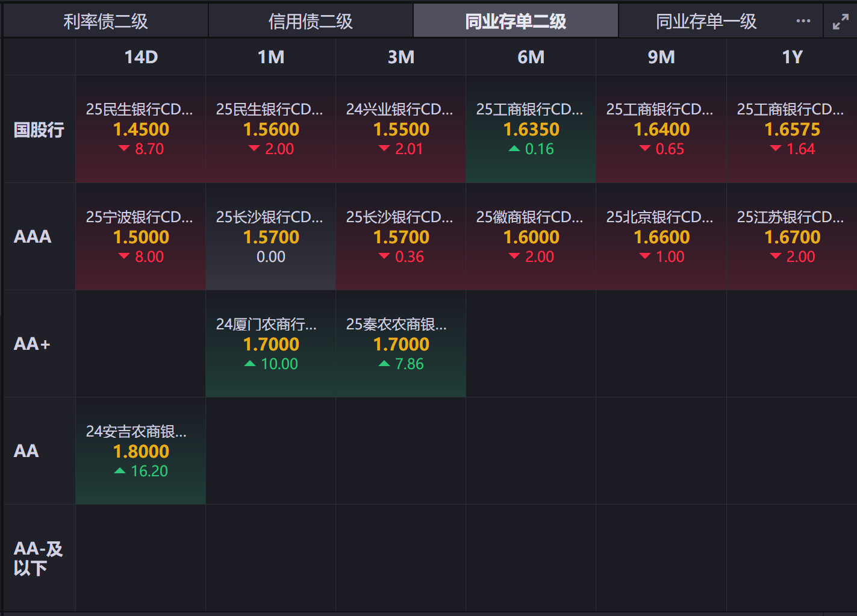Click the 16.20 up change value
Screen dimensions: 857x616
click(x=141, y=471)
